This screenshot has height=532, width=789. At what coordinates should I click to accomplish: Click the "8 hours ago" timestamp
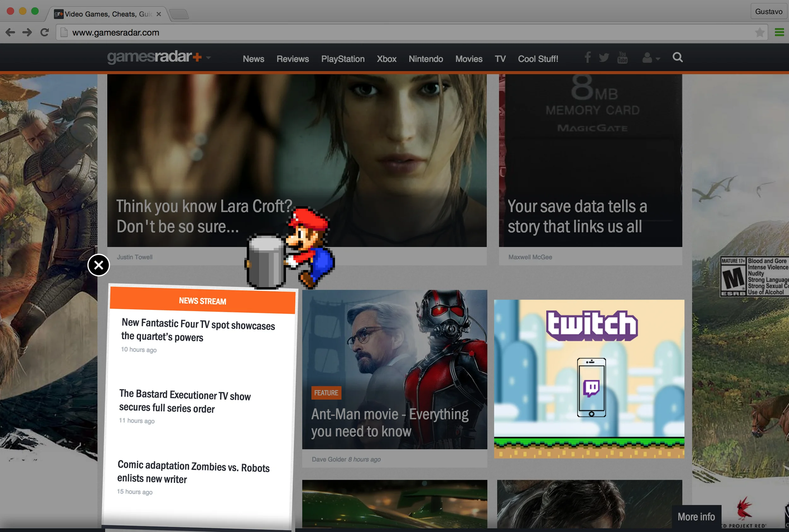[x=365, y=459]
